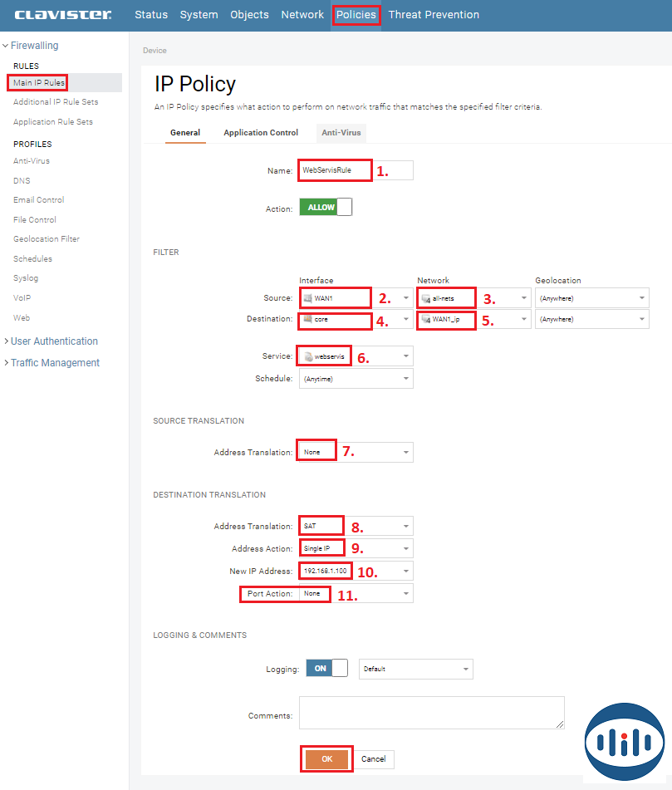
Task: Toggle the Action ALLOW switch
Action: [326, 208]
